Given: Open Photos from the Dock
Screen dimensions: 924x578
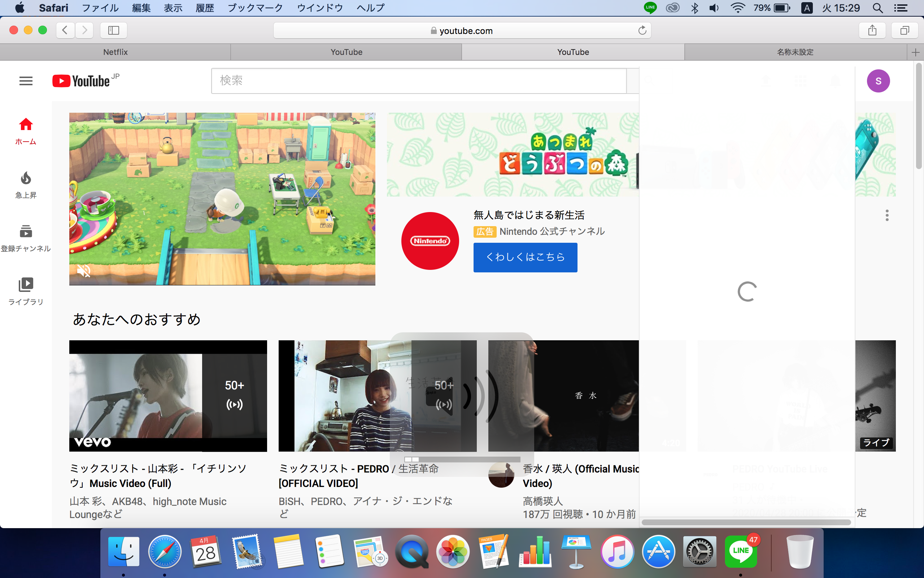Looking at the screenshot, I should pyautogui.click(x=453, y=552).
